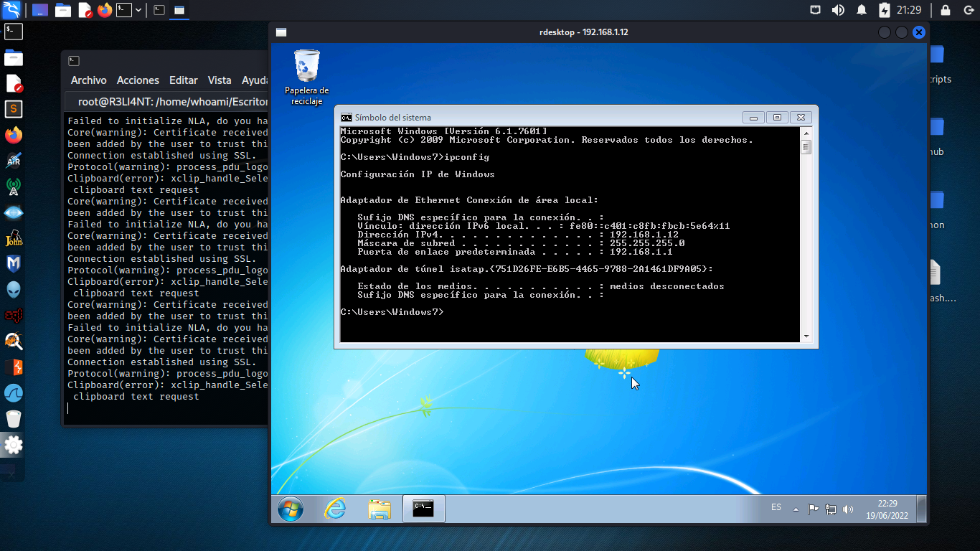Click the subnet mask 255.255.255.0 line

click(521, 243)
